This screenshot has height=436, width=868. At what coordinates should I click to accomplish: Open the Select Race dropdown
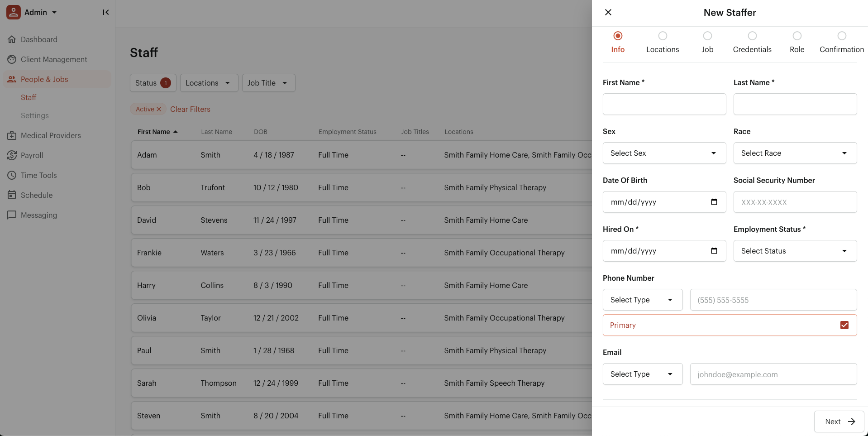(x=795, y=153)
